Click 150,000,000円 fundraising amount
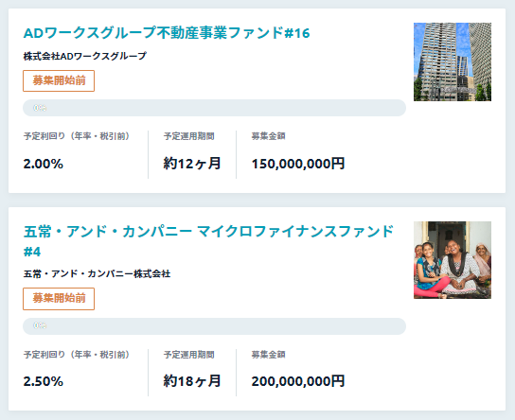This screenshot has height=420, width=515. (x=298, y=164)
